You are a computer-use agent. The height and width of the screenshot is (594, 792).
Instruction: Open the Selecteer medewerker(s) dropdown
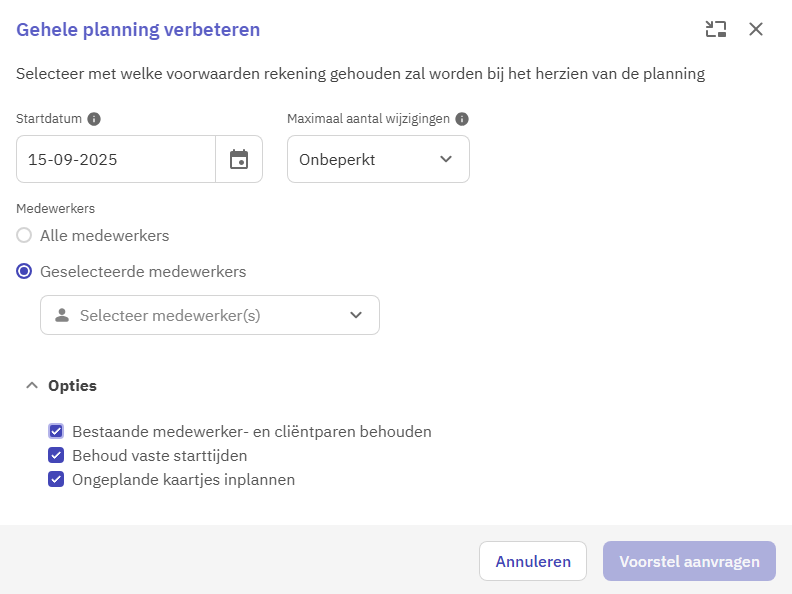210,315
